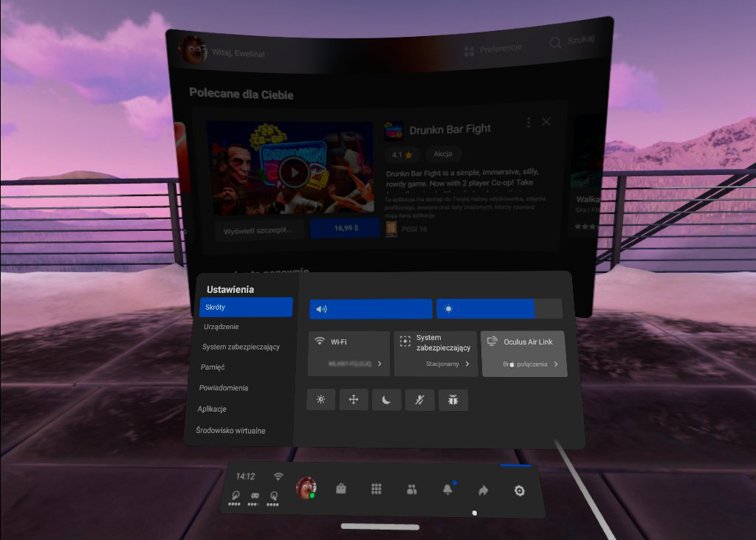The height and width of the screenshot is (540, 756).
Task: Click the Wyświetl szczegóły button
Action: [259, 230]
